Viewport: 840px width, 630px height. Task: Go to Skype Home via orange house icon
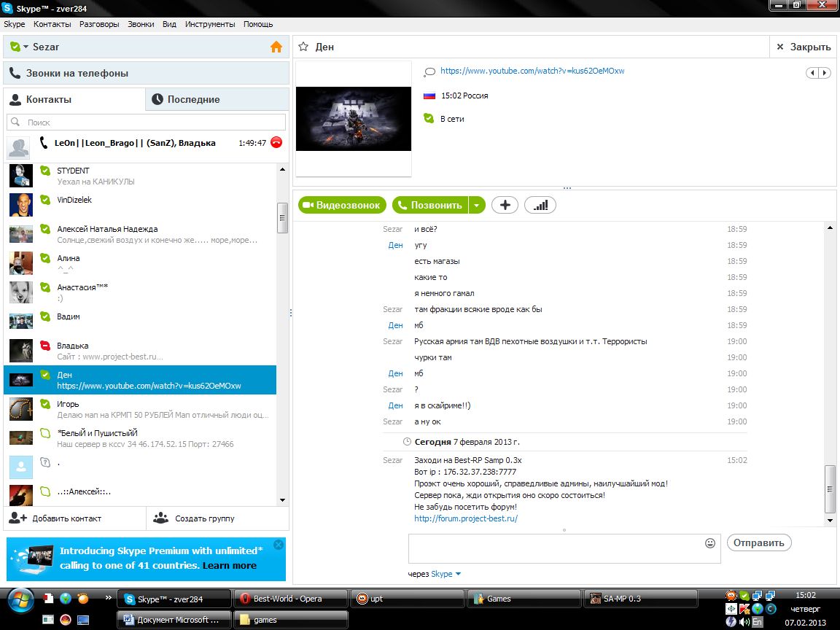click(276, 47)
